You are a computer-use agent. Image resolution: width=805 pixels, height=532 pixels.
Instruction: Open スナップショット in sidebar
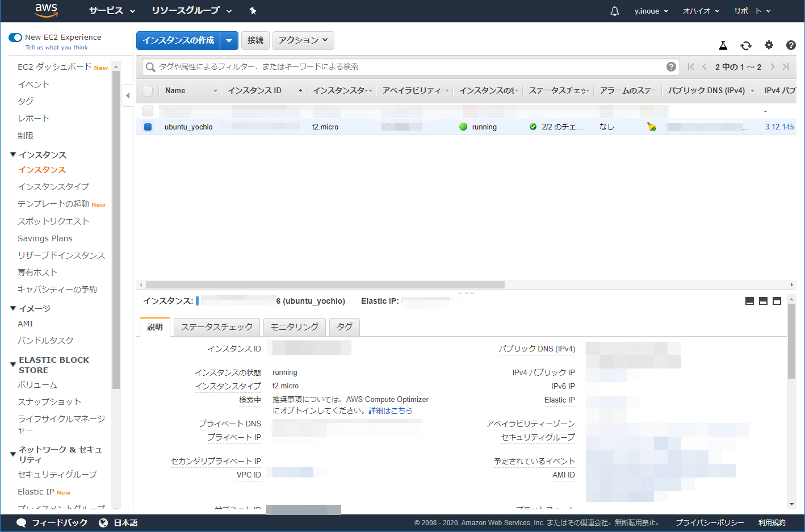(x=49, y=402)
